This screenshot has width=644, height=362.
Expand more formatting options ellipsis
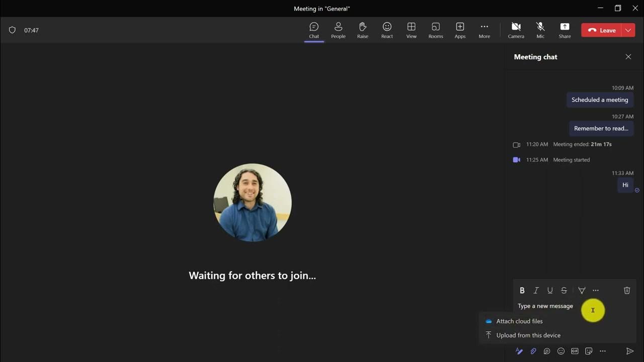(596, 290)
